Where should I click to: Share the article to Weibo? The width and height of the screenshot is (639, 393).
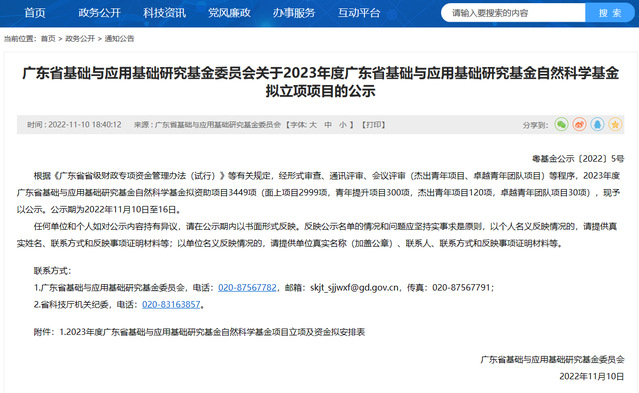(x=579, y=124)
